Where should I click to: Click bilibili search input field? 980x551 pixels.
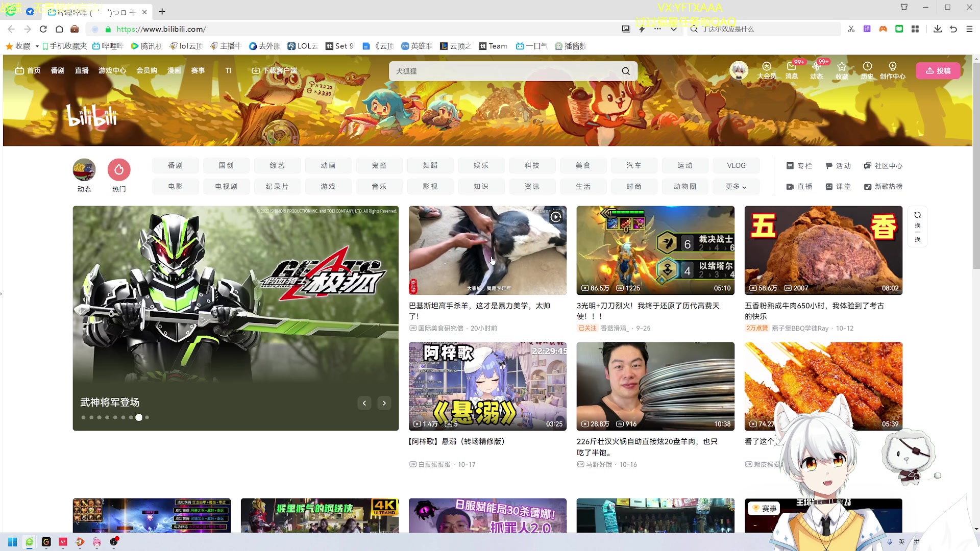coord(505,71)
